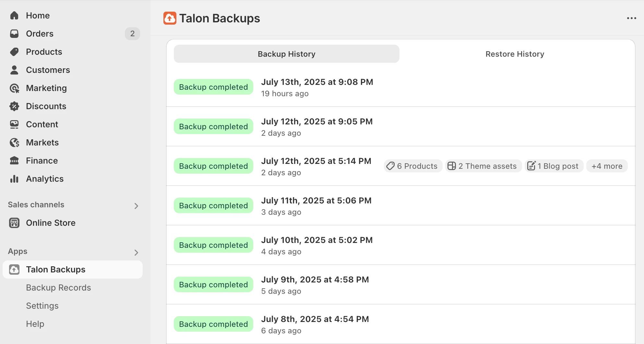Open the Products section via its tag icon

click(x=14, y=52)
